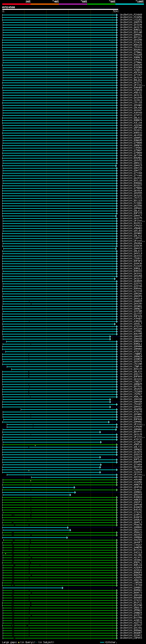Select the AV524580 query label
146x644 pixels.
8,8
